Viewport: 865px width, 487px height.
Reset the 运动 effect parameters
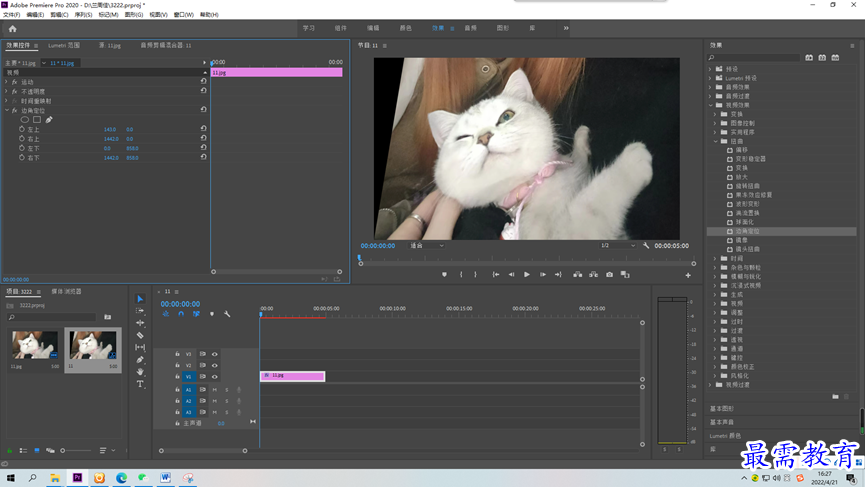point(204,81)
